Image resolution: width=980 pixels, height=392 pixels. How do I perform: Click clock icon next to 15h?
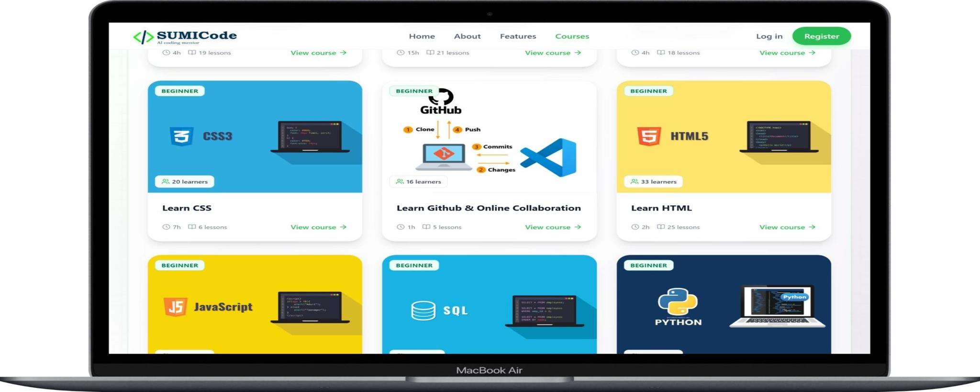(401, 53)
